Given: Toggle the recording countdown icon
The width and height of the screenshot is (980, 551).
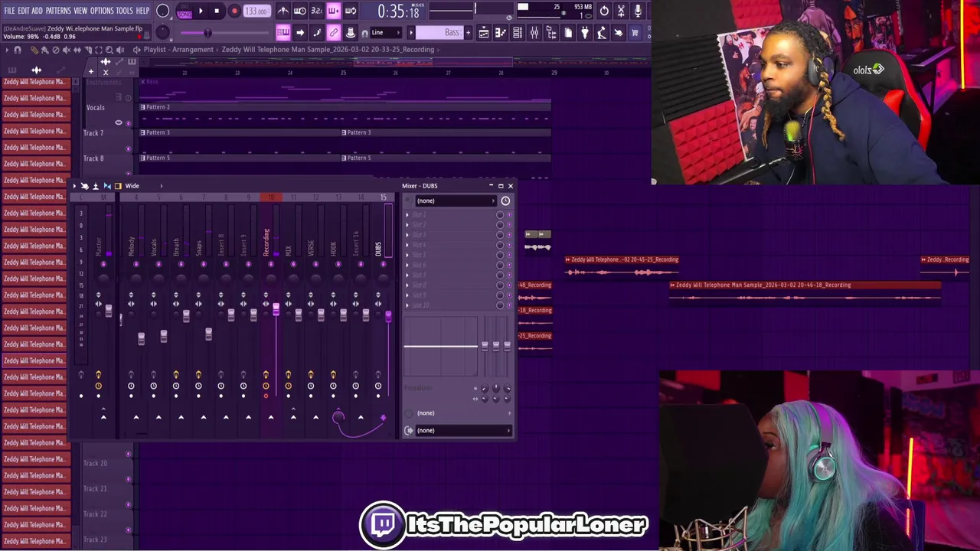Looking at the screenshot, I should click(317, 11).
